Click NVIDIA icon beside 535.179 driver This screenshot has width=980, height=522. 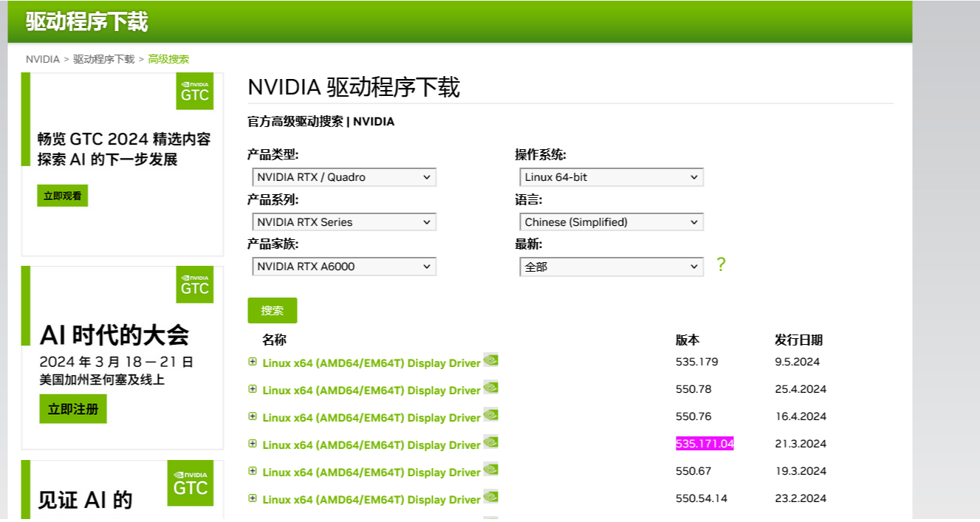(x=490, y=360)
